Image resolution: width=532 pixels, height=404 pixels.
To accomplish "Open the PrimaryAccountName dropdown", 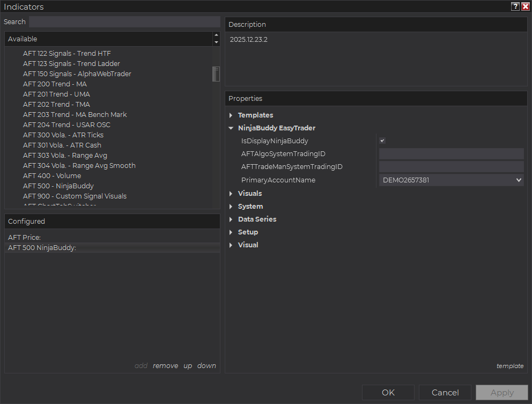I will click(x=451, y=180).
